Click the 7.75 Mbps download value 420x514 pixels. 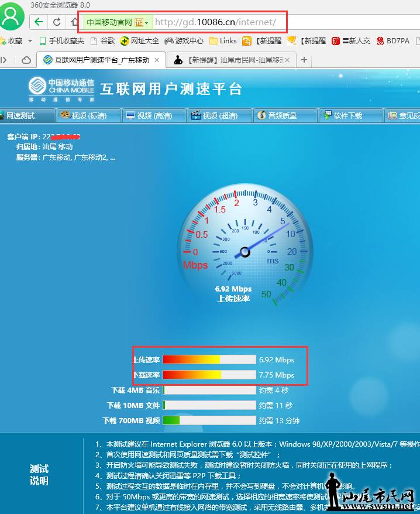(x=277, y=375)
